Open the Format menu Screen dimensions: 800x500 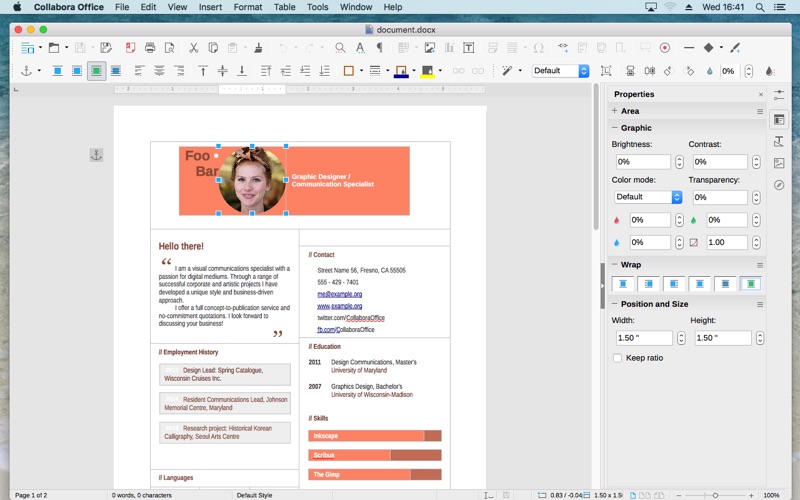(x=248, y=7)
